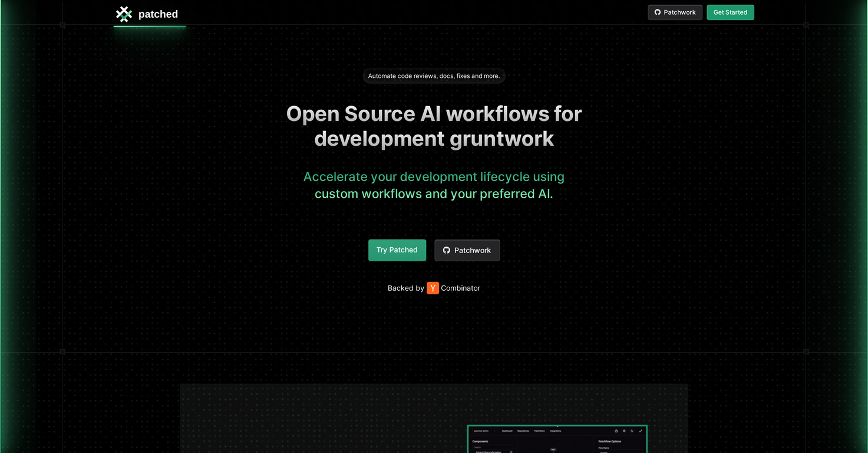Select the Patchflows tab in the preview
The image size is (868, 453).
coord(539,431)
